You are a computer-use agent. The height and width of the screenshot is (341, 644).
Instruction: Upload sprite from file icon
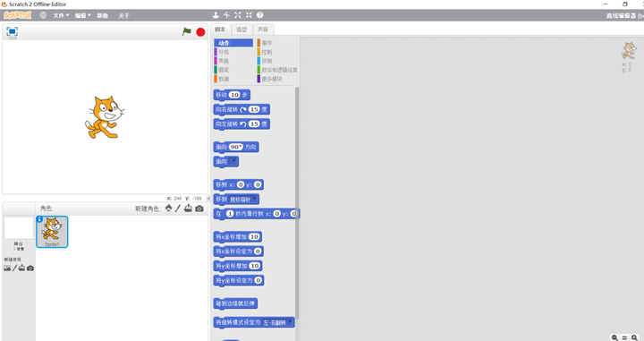tap(188, 209)
